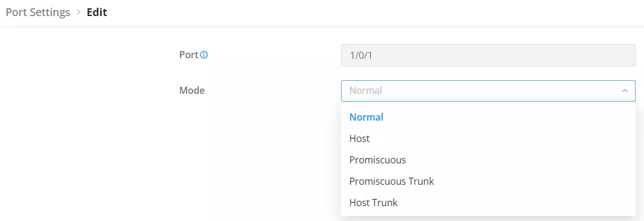Click the info icon beside Port label

(x=204, y=55)
